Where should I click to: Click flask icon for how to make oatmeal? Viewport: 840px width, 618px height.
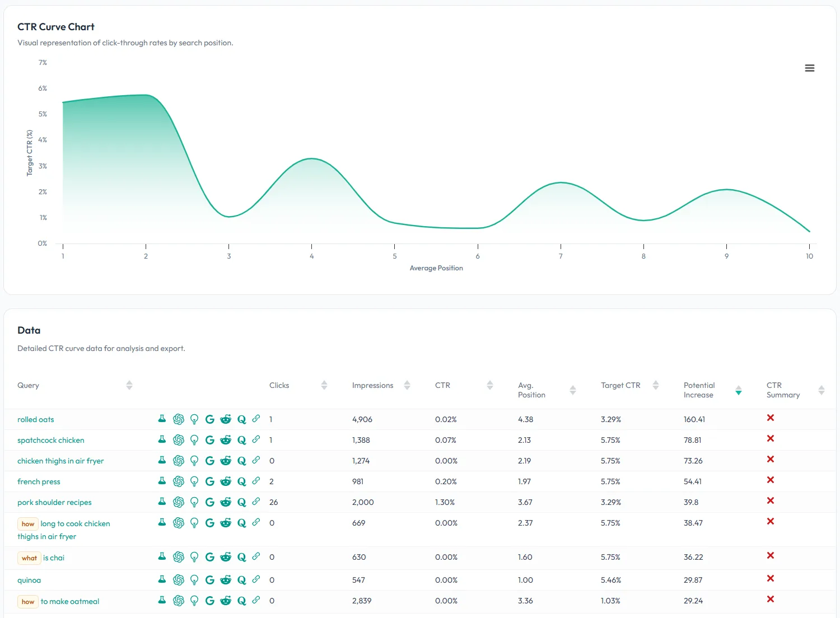coord(162,600)
